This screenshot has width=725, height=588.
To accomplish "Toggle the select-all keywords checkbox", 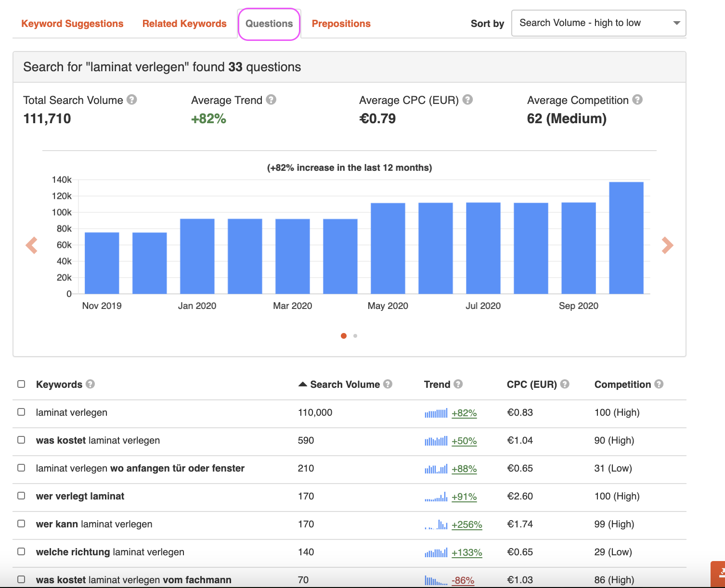I will click(x=21, y=384).
